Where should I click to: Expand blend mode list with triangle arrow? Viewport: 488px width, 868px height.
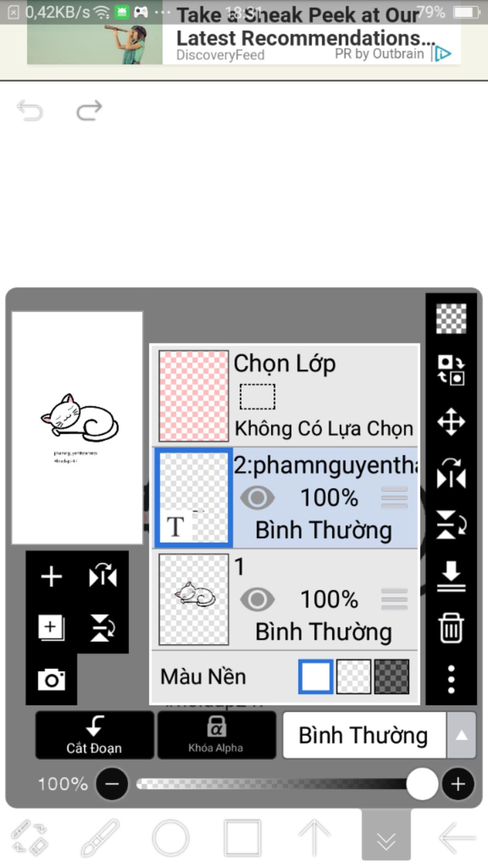point(461,735)
